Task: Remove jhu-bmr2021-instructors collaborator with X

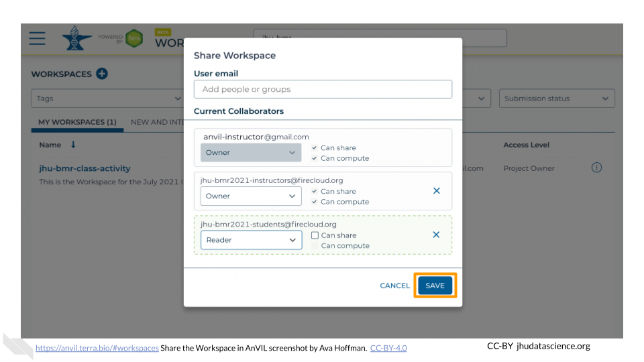Action: click(437, 191)
